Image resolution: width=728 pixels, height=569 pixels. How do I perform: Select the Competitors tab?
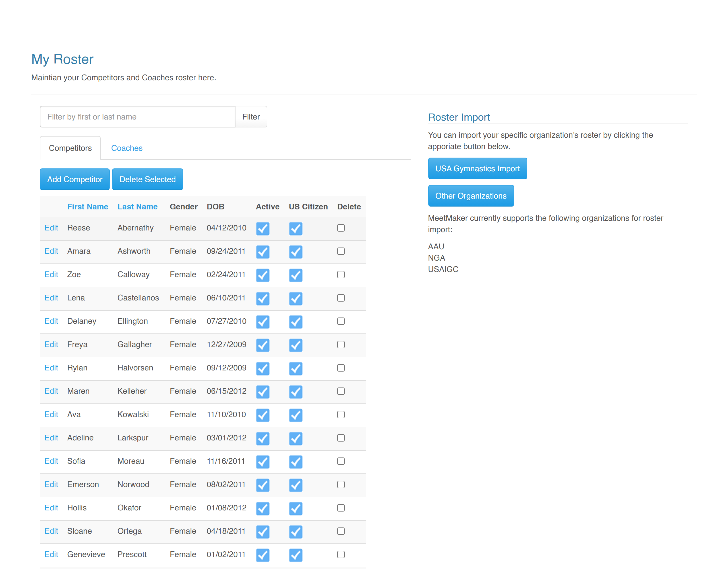point(70,148)
